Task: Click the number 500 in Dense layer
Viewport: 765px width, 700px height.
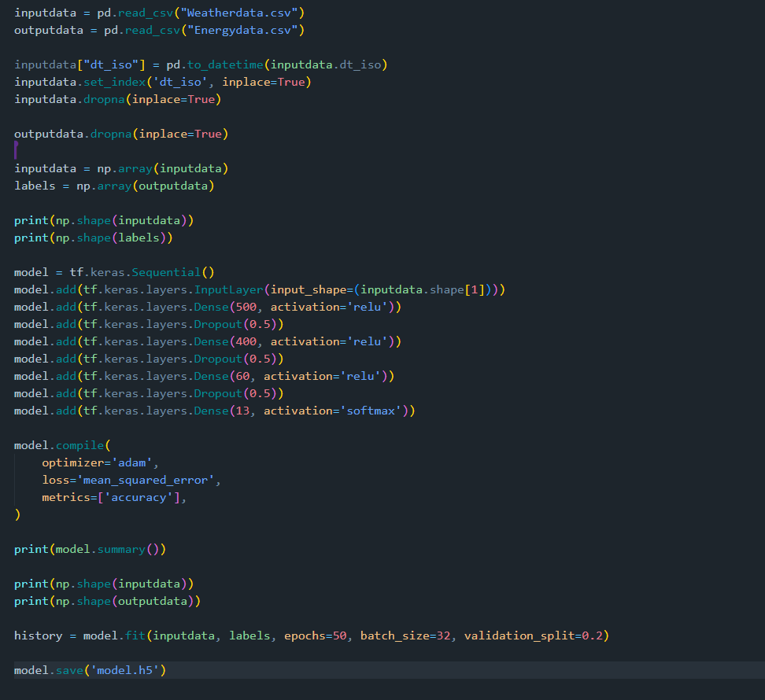Action: pyautogui.click(x=246, y=307)
